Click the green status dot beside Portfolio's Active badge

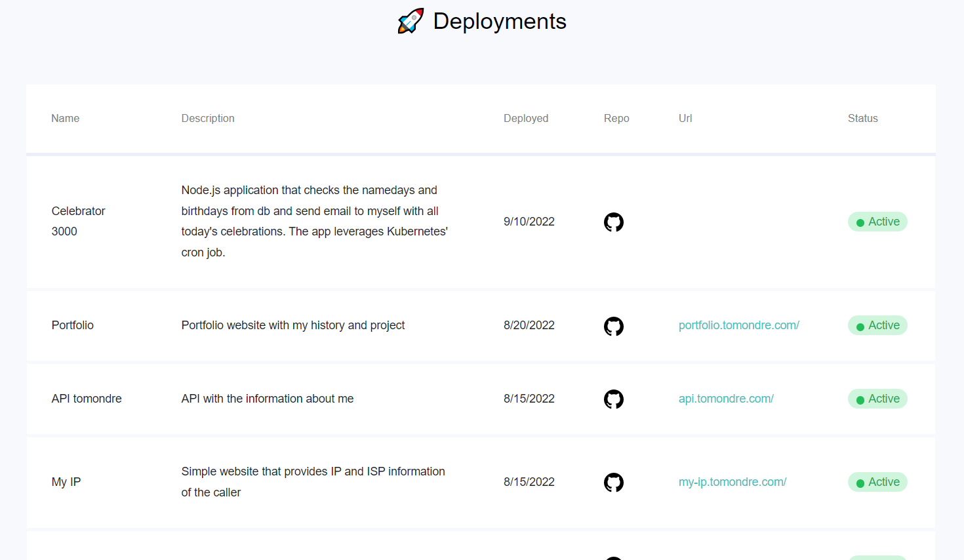pos(860,325)
